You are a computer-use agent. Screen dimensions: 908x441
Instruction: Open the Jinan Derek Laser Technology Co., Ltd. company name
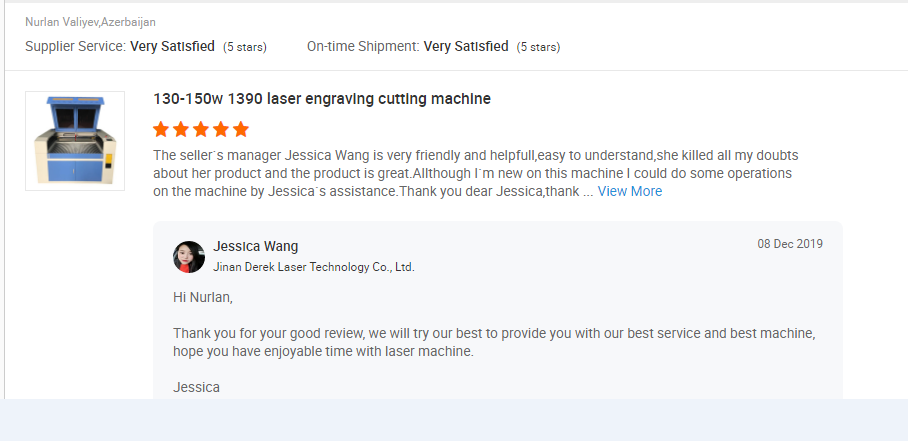click(314, 267)
